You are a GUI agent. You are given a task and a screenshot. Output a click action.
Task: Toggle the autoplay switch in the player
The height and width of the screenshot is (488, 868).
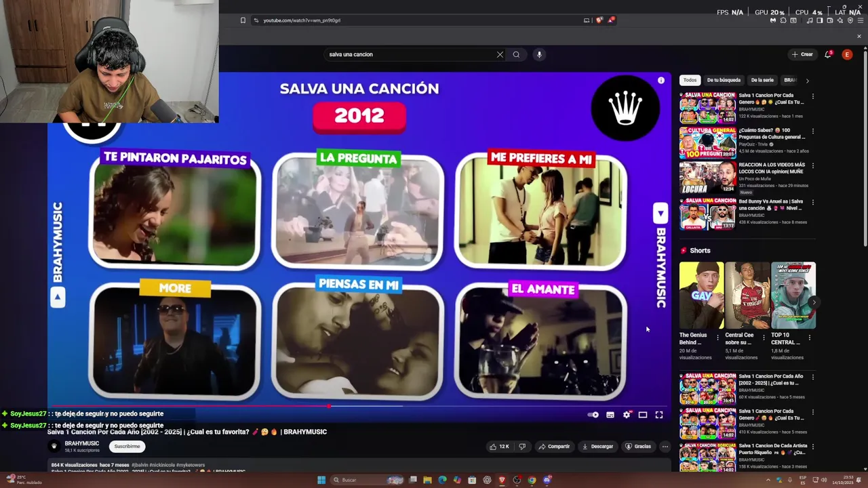tap(593, 415)
